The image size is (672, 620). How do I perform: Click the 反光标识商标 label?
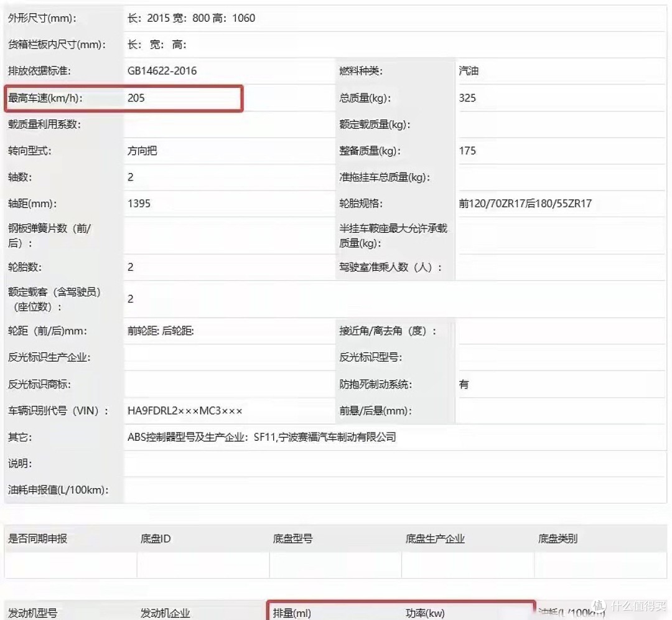39,384
